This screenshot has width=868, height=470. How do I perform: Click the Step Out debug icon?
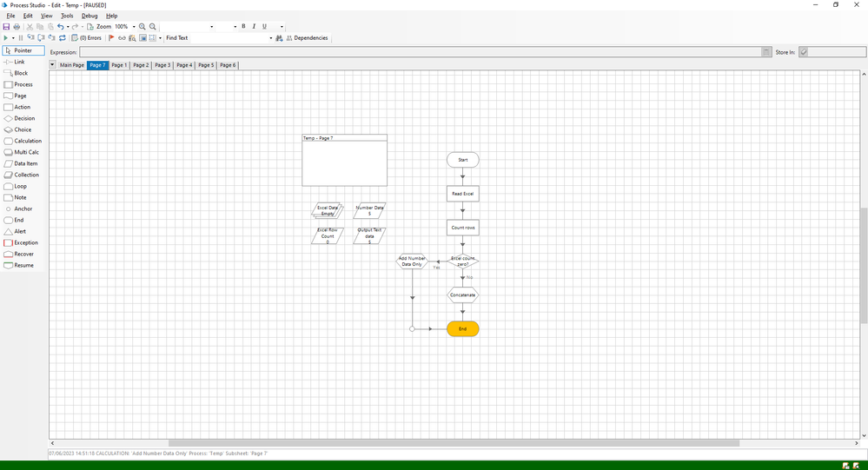click(51, 38)
